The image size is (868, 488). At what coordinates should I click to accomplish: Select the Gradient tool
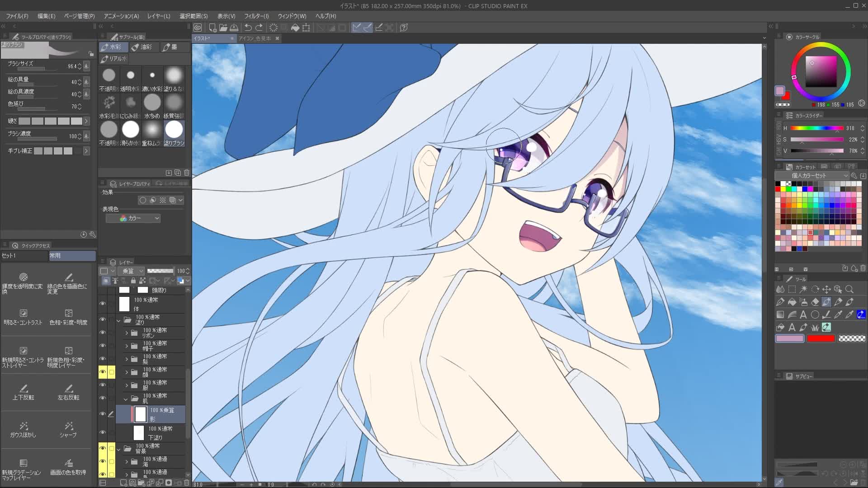click(x=780, y=314)
